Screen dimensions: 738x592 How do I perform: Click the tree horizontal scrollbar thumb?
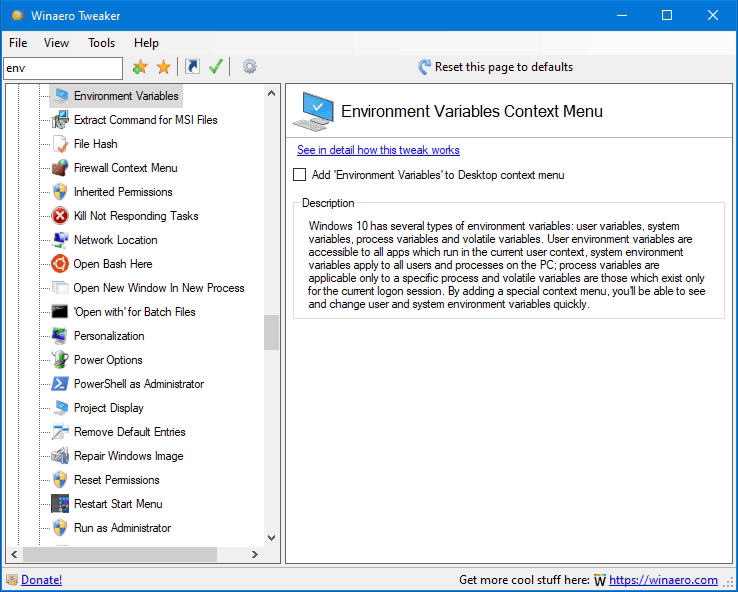[120, 554]
